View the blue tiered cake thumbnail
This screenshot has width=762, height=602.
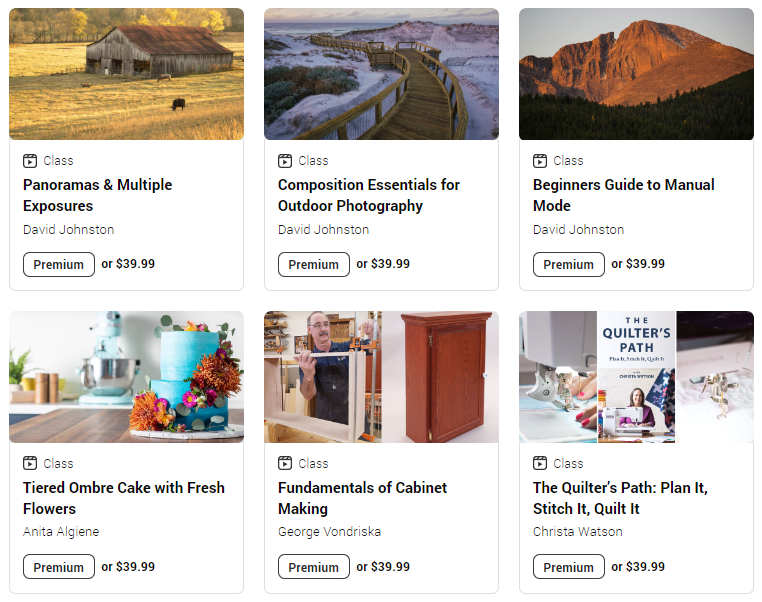[126, 377]
